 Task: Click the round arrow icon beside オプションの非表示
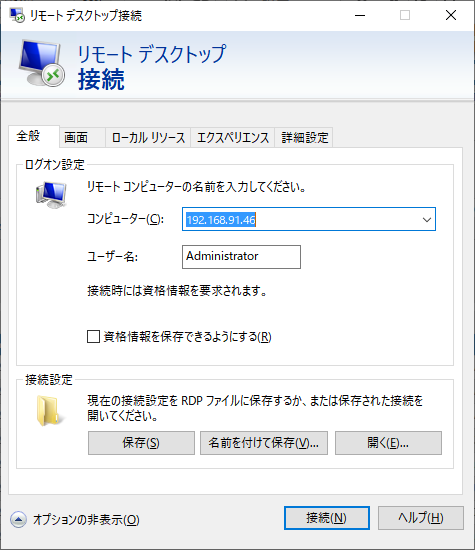pos(18,519)
